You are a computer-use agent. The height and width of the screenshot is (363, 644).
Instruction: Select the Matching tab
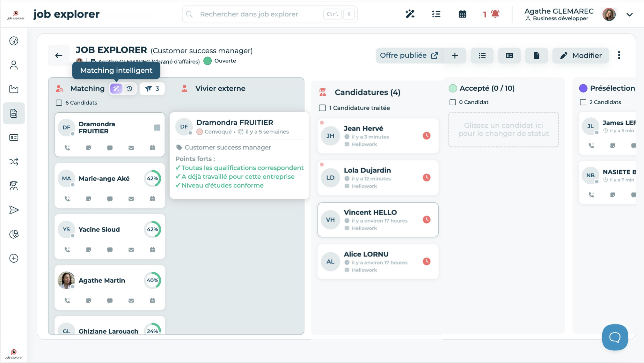point(87,89)
